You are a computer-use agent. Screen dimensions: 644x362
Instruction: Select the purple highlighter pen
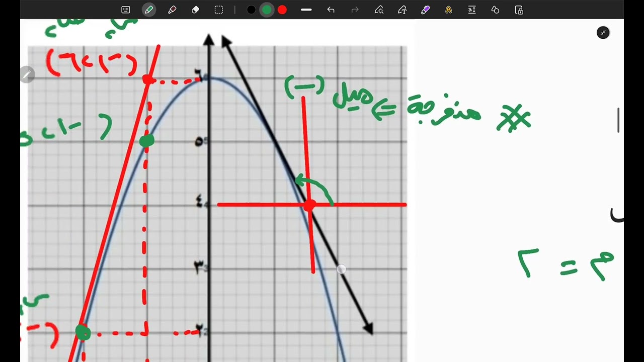click(x=425, y=10)
